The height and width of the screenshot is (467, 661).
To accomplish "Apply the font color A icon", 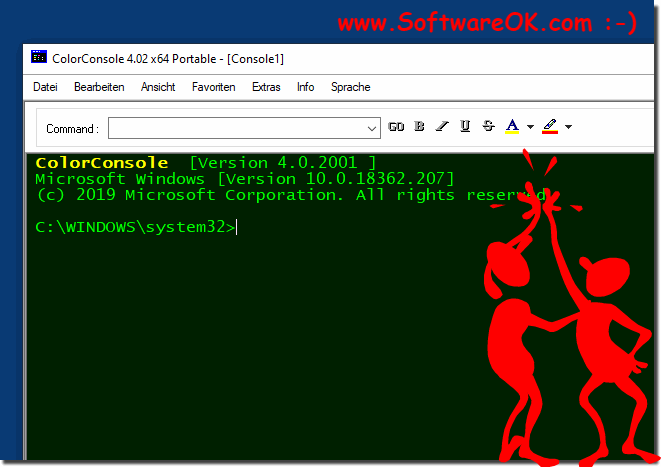I will point(512,126).
